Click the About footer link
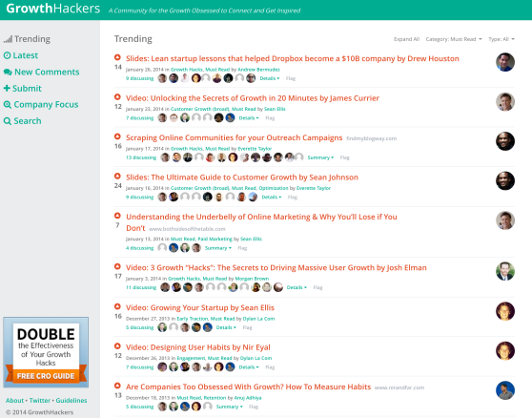Viewport: 532px width, 418px height. tap(14, 401)
